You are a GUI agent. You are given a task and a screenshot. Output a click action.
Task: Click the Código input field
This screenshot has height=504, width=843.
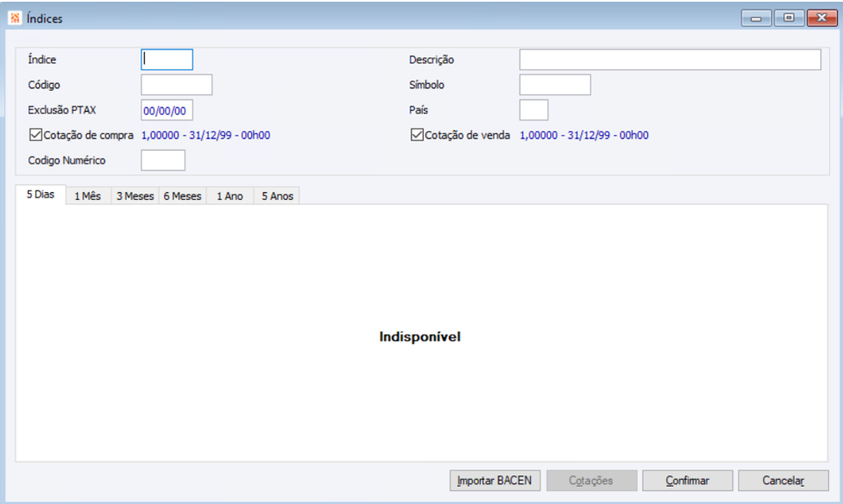pos(177,85)
